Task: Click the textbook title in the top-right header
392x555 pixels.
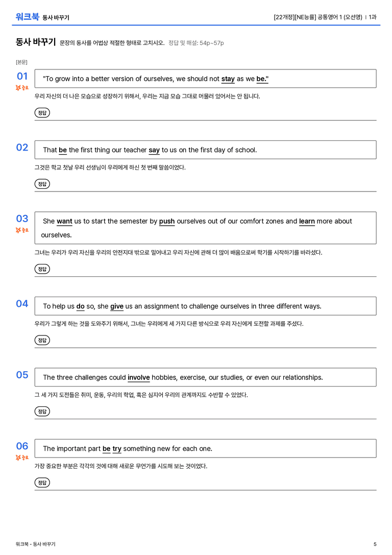Action: click(x=317, y=17)
